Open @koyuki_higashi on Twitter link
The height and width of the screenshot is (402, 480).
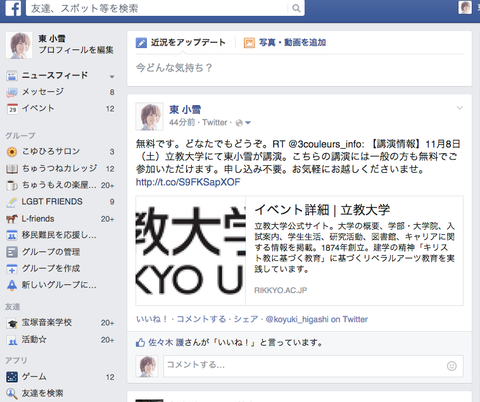click(x=317, y=319)
